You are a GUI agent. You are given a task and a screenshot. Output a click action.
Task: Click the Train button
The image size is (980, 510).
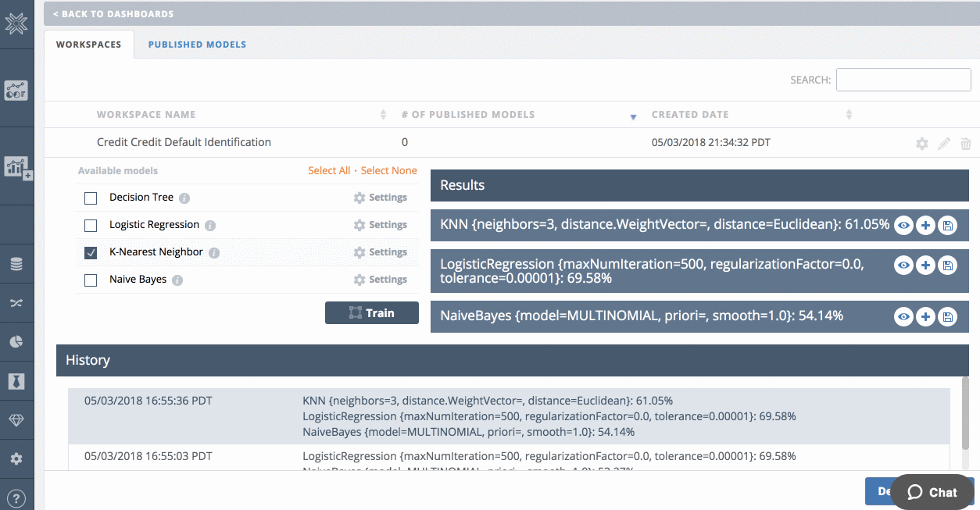point(371,313)
